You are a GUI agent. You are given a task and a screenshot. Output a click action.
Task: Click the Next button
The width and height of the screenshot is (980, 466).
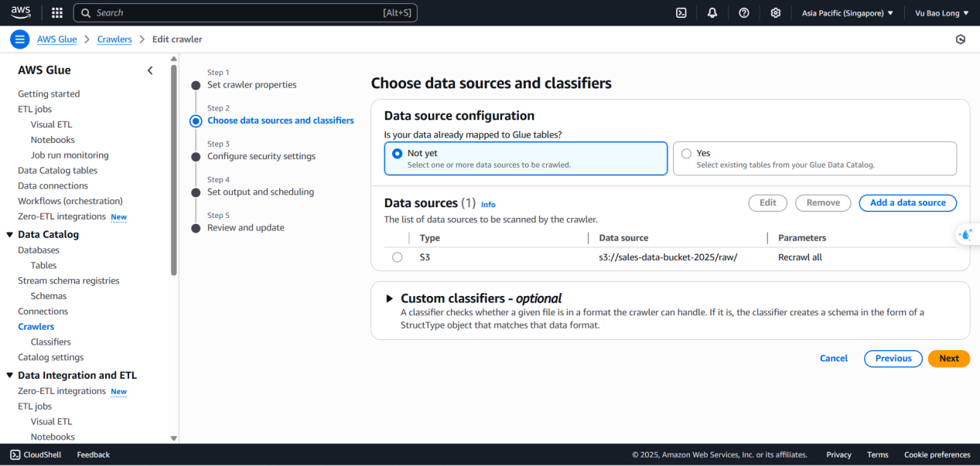pos(949,359)
